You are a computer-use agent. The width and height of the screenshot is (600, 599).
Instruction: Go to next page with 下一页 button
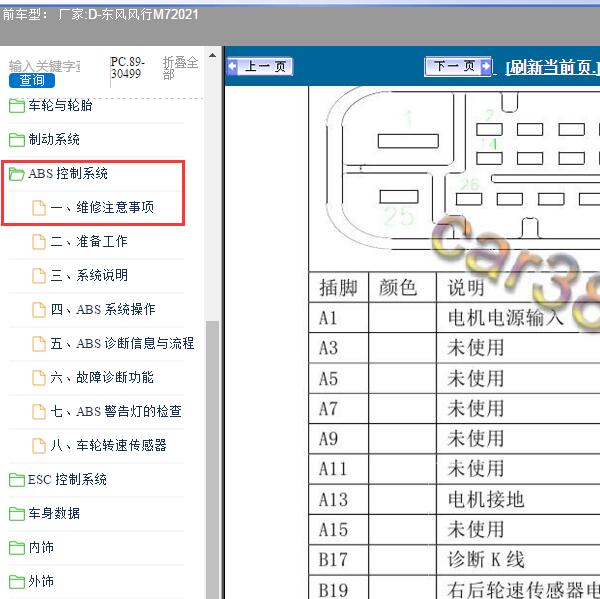click(458, 67)
